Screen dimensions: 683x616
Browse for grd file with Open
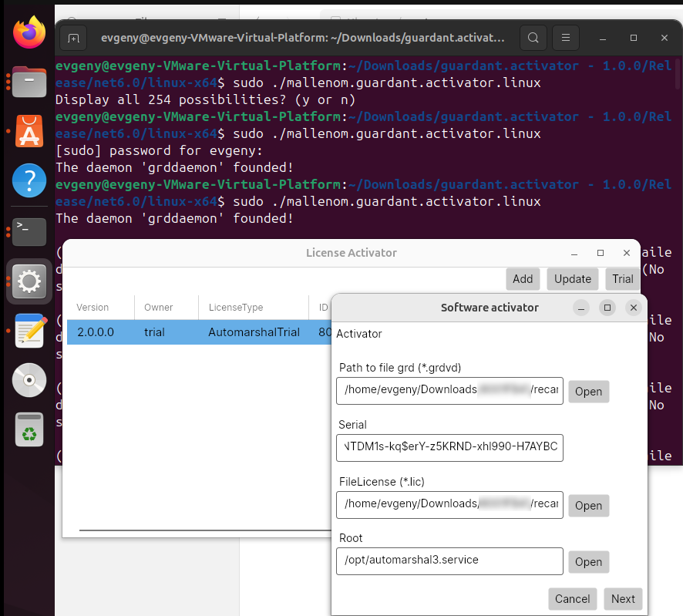point(588,392)
